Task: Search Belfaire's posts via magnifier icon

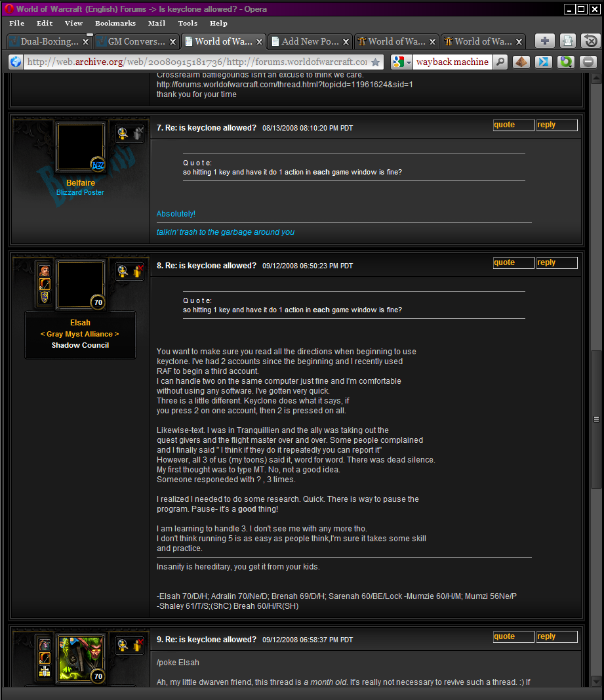Action: coord(123,133)
